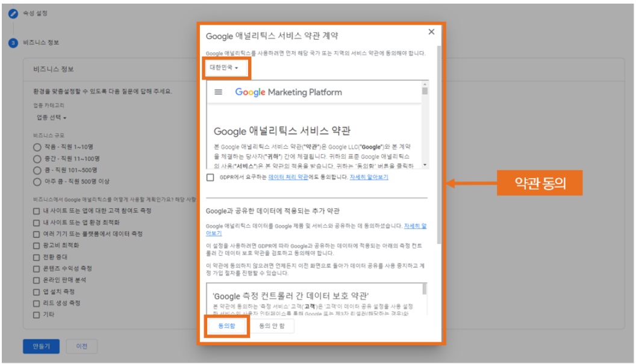Viewport: 636px width, 364px height.
Task: Select 작음 - 직원 1~10명 radio
Action: [37, 147]
